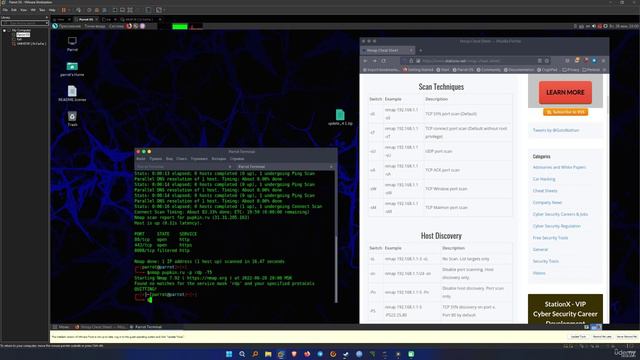Open Steam from Windows taskbar

346,354
